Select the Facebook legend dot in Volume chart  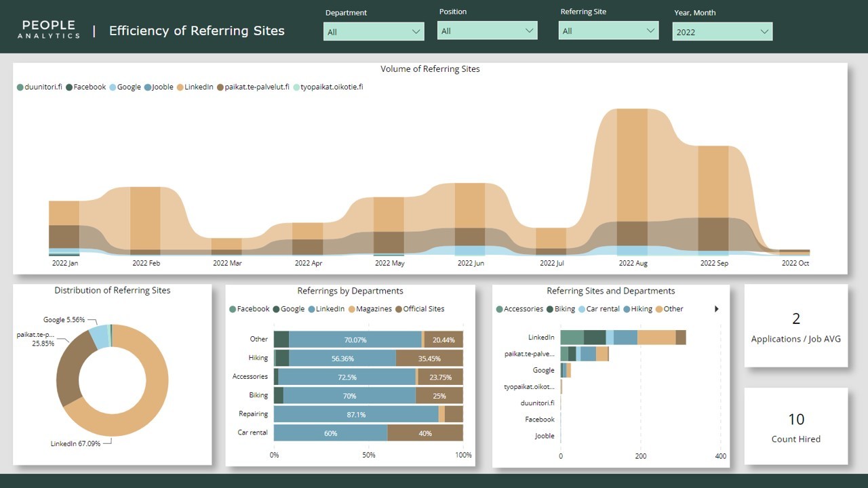tap(69, 87)
